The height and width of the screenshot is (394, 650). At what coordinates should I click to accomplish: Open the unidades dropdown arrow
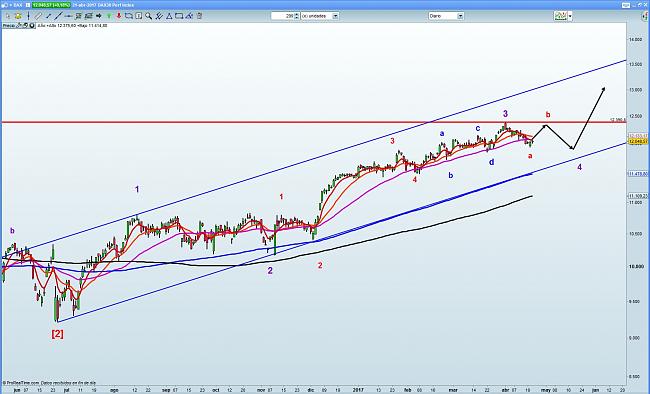click(335, 16)
